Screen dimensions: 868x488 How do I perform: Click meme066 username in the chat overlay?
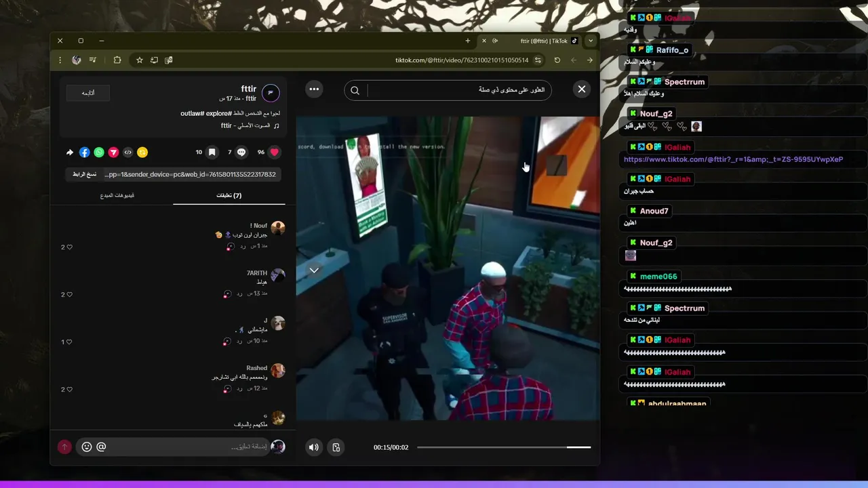(x=658, y=277)
